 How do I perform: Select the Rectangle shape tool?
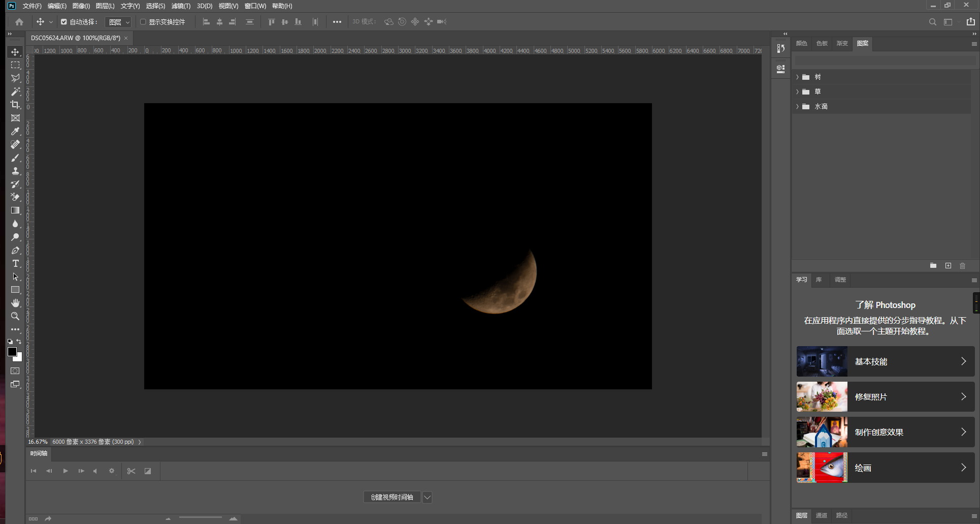[x=15, y=290]
